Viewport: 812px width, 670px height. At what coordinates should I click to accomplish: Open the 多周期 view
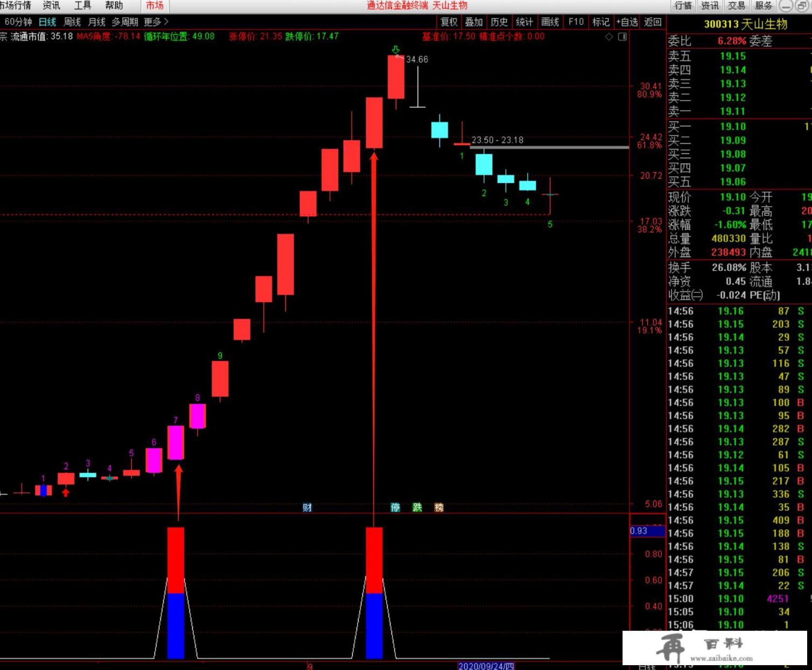[x=125, y=22]
